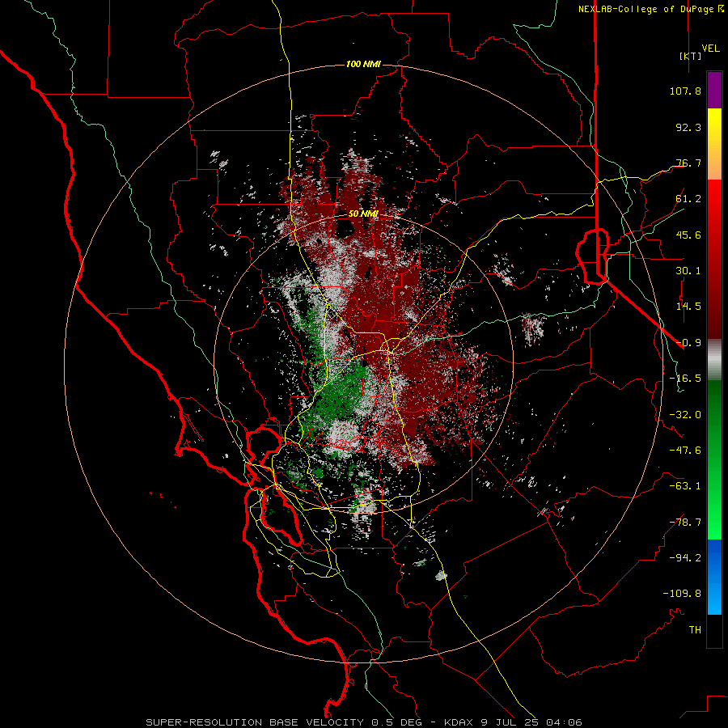This screenshot has width=728, height=728.
Task: Click the -47.6 velocity scale value
Action: click(x=685, y=451)
